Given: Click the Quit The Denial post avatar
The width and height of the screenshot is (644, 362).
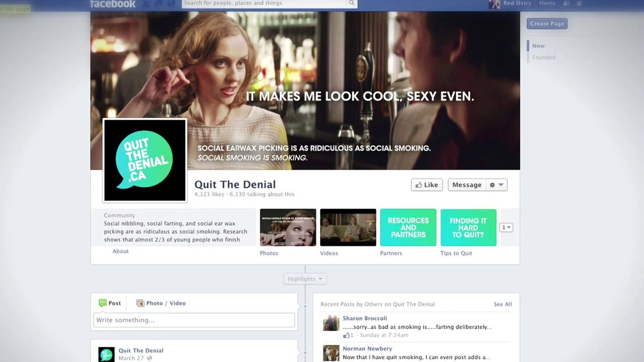Looking at the screenshot, I should (x=106, y=354).
